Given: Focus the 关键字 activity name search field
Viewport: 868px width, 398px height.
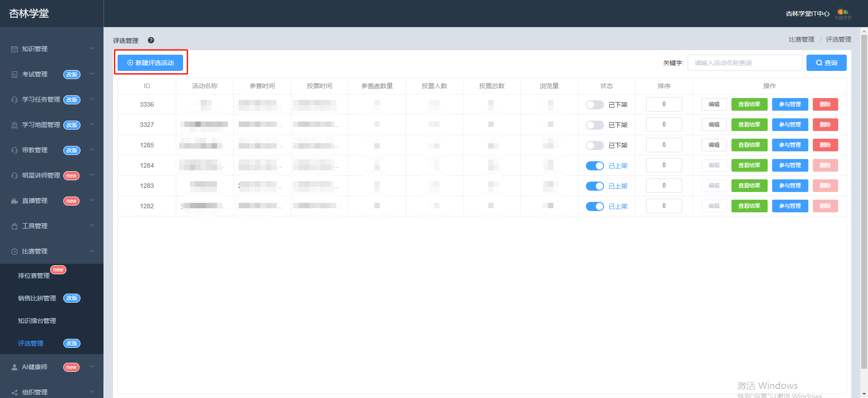Looking at the screenshot, I should click(x=745, y=63).
